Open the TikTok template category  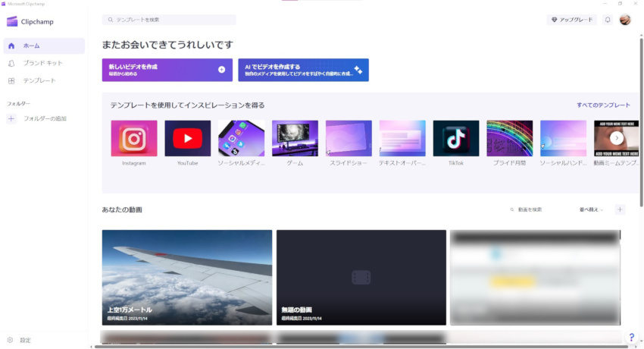(455, 139)
